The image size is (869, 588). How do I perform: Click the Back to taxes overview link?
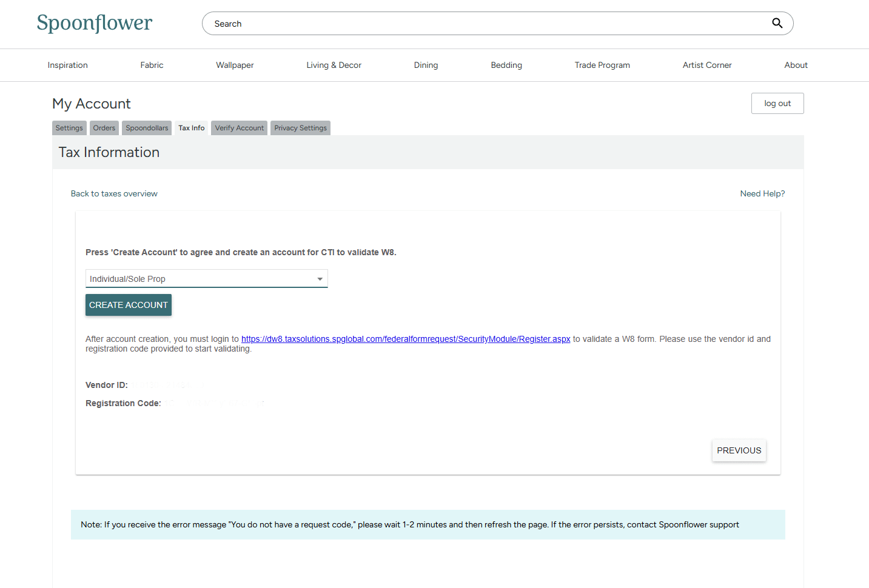(x=114, y=194)
